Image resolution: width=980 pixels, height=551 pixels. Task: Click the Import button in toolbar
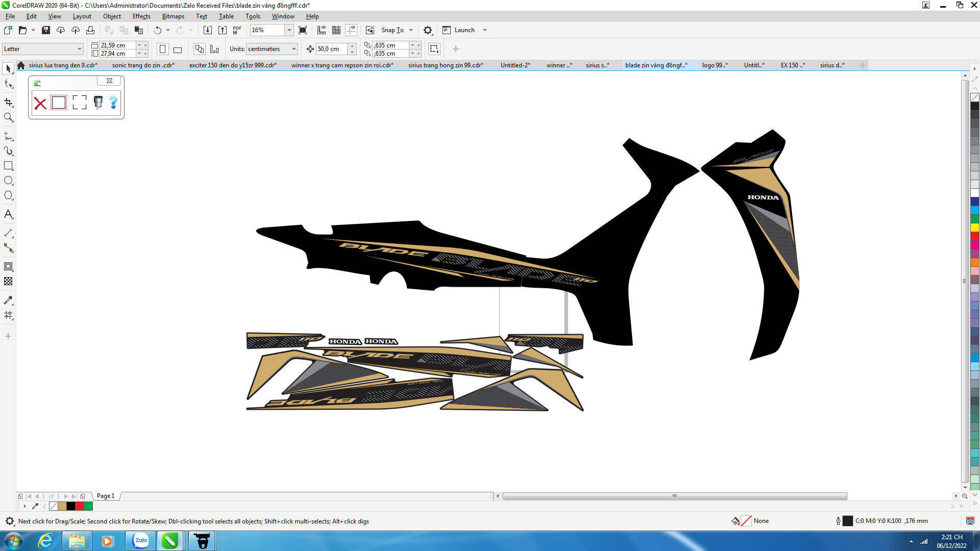click(207, 30)
